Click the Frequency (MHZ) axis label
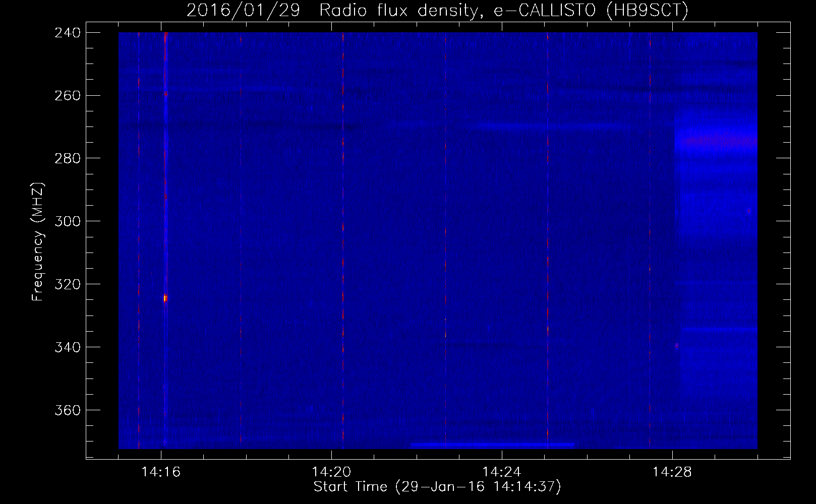The height and width of the screenshot is (504, 816). [38, 242]
